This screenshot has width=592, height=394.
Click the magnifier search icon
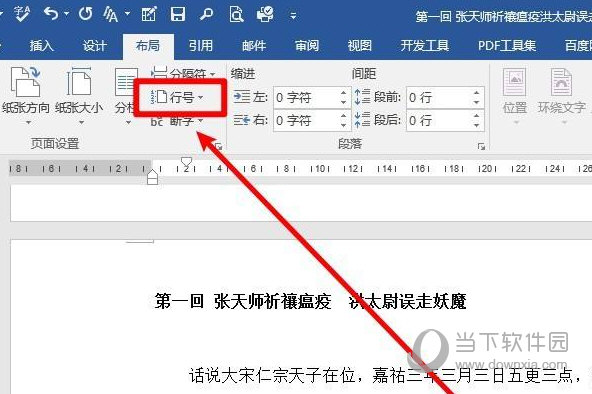[206, 14]
